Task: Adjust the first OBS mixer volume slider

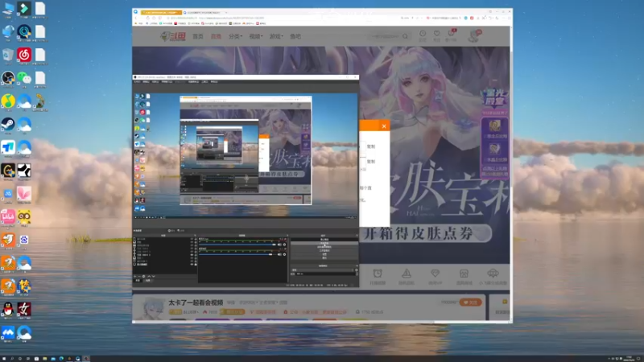Action: 237,245
